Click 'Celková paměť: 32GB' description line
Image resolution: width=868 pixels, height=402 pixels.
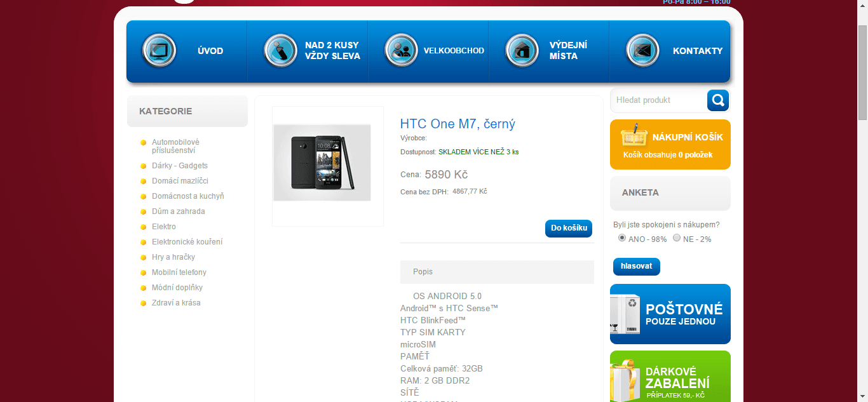point(442,369)
